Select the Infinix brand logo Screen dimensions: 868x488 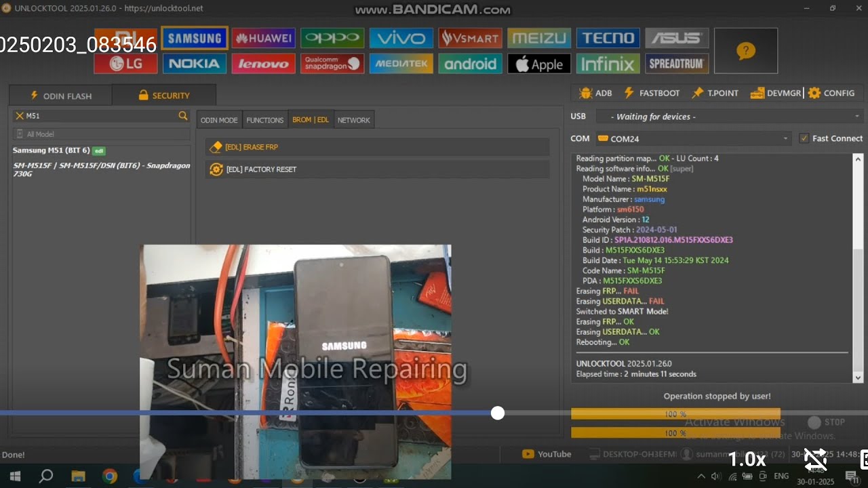point(608,64)
